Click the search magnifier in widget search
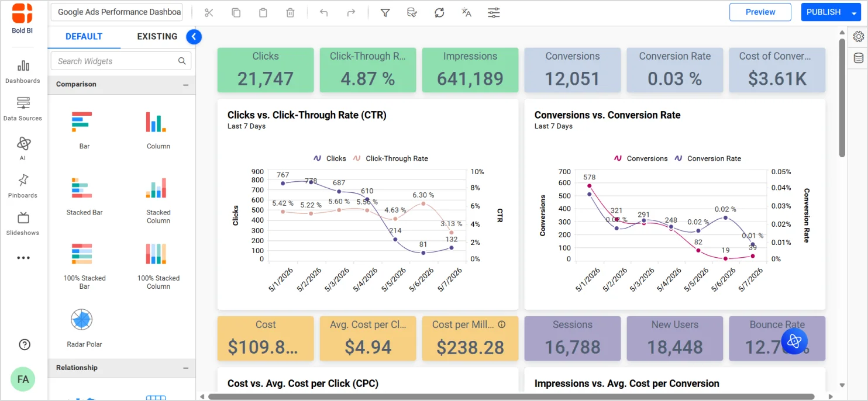 [182, 61]
